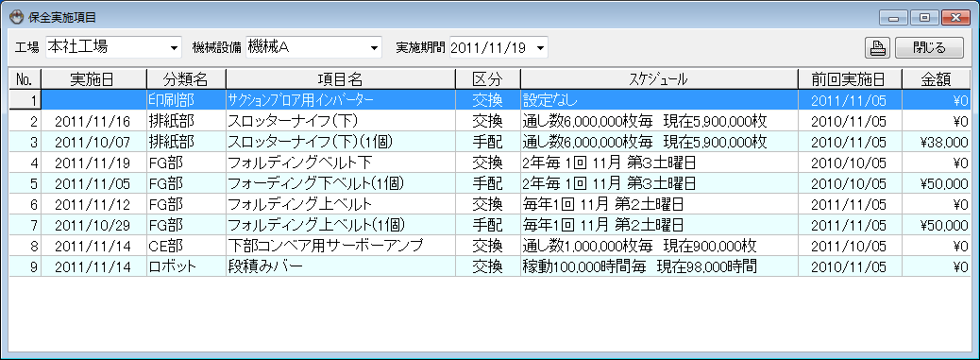Click the 印刷部 category cell

pyautogui.click(x=186, y=100)
